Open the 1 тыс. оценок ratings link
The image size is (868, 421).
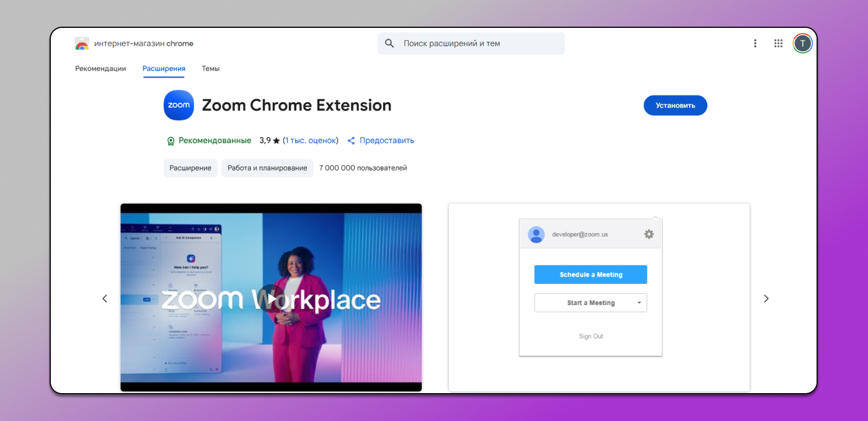pos(311,141)
